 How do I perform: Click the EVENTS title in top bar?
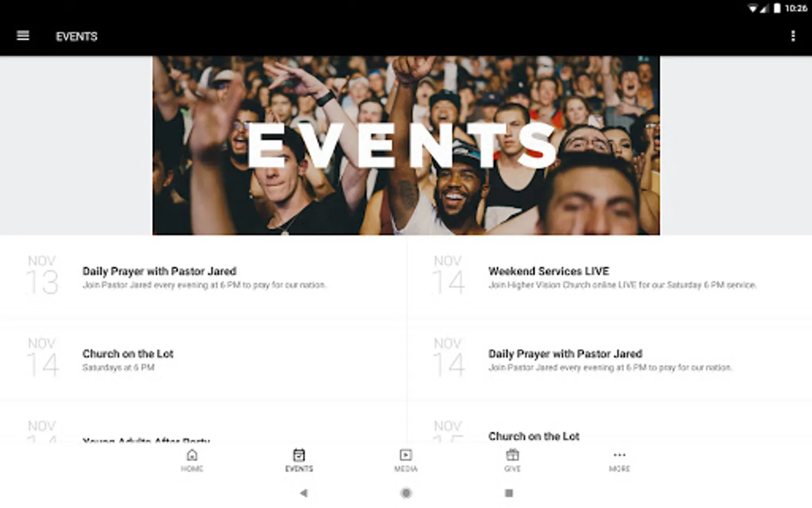click(77, 36)
